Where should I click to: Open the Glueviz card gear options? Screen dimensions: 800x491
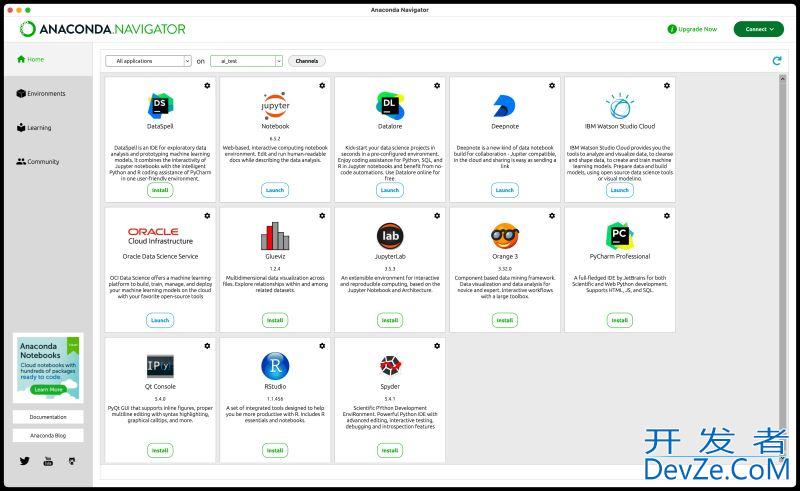click(322, 216)
